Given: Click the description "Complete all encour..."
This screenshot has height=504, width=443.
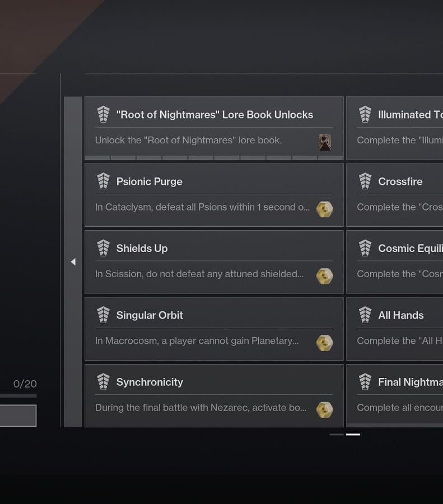Looking at the screenshot, I should 400,408.
